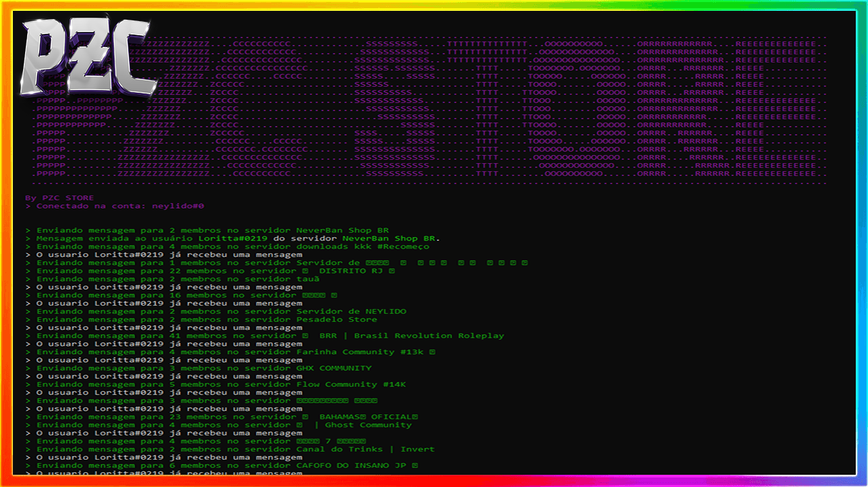The width and height of the screenshot is (868, 487).
Task: Select line sending to 2 members NeverBan Shop BR
Action: [207, 230]
